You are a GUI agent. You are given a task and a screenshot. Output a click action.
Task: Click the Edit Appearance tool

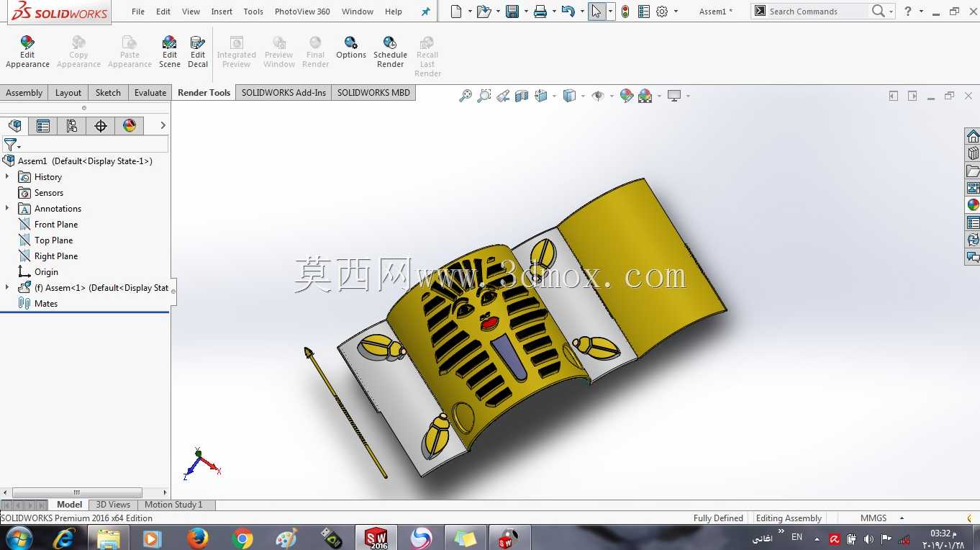27,52
